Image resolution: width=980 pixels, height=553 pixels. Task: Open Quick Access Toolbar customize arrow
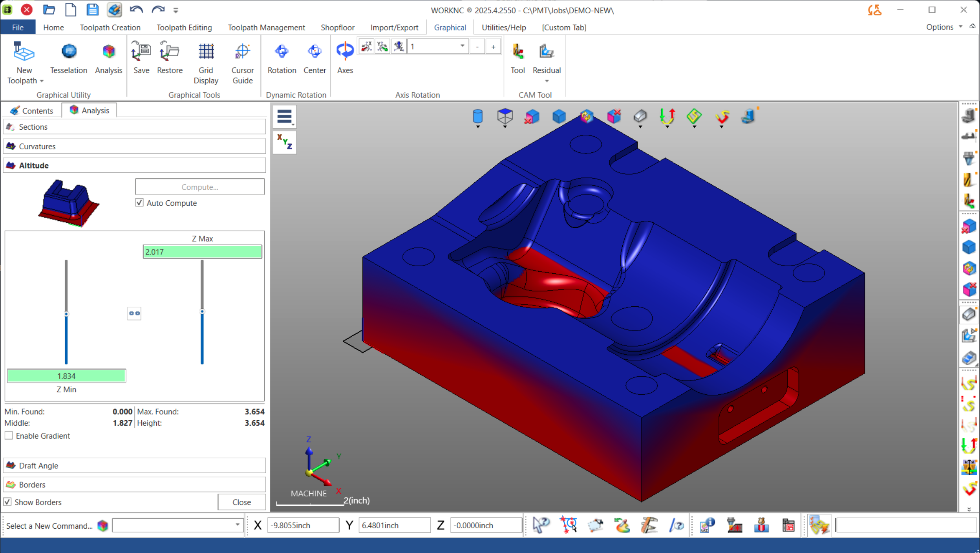pyautogui.click(x=176, y=11)
